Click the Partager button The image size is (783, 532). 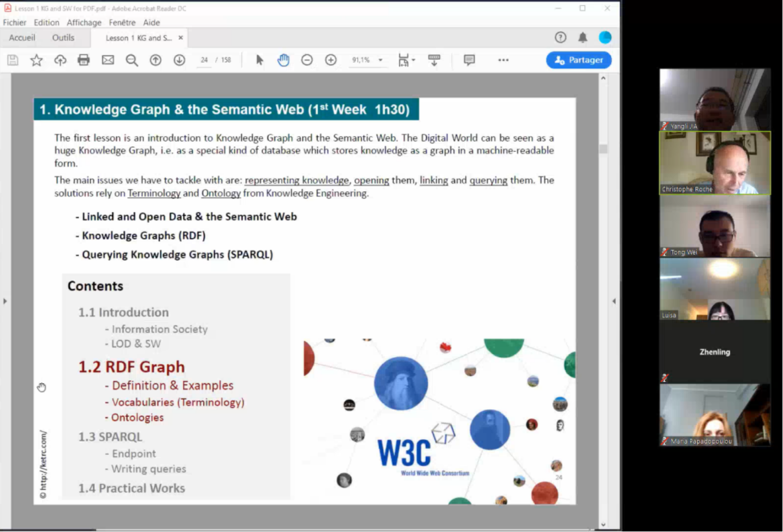click(x=578, y=60)
